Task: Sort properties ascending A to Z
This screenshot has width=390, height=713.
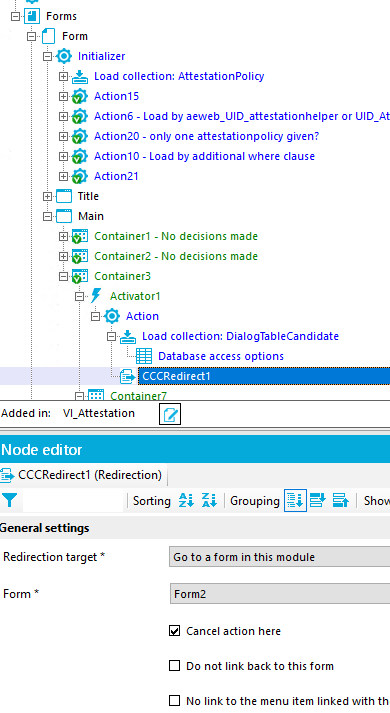Action: pyautogui.click(x=186, y=501)
